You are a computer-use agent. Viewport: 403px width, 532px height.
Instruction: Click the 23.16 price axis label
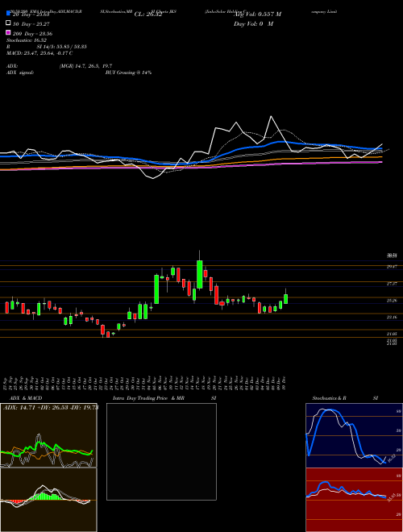pos(392,318)
